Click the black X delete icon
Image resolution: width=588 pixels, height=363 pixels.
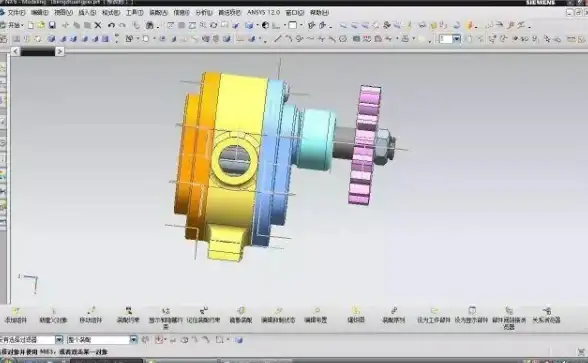(x=98, y=25)
